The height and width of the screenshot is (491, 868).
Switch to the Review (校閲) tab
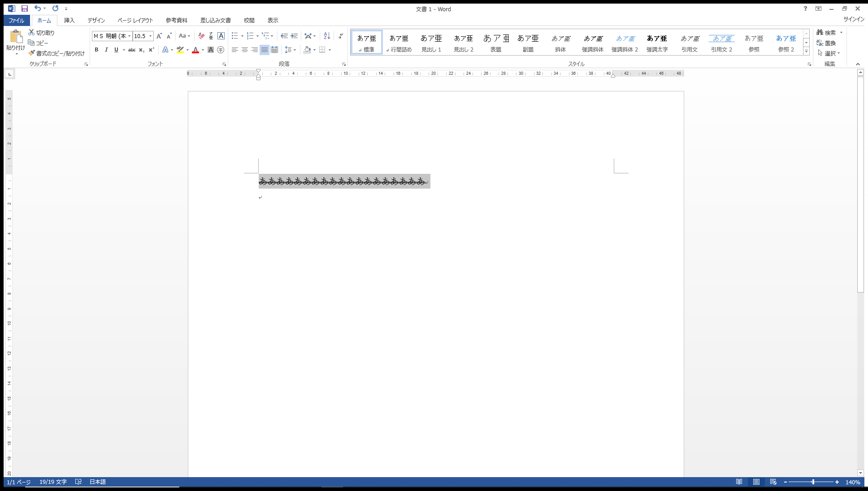[249, 20]
